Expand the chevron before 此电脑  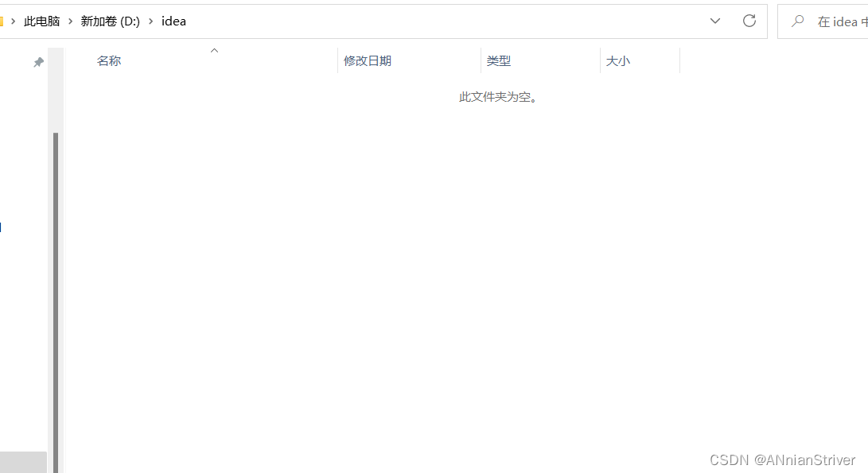[x=14, y=21]
